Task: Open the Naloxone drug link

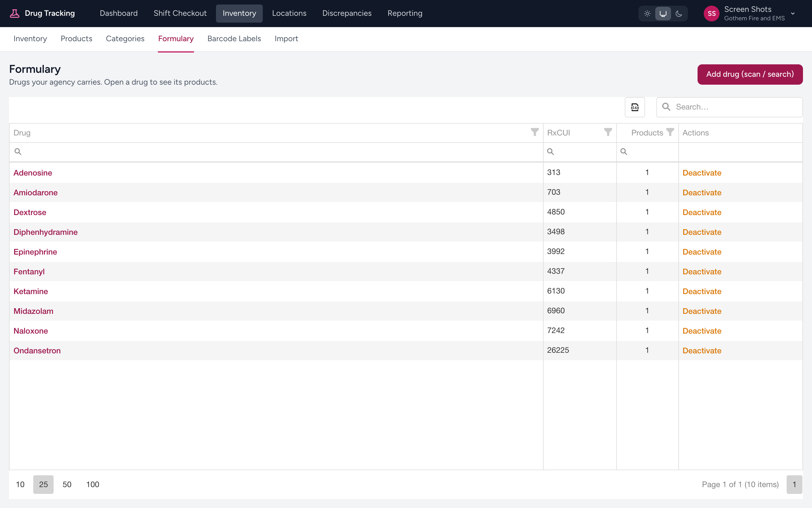Action: tap(31, 331)
